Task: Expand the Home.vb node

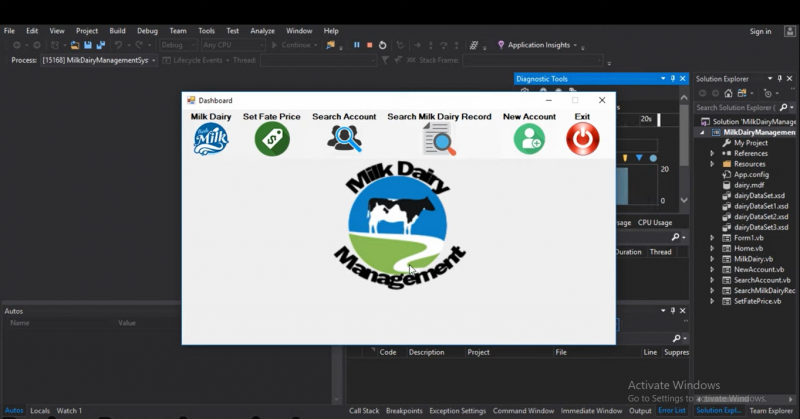Action: [x=712, y=248]
